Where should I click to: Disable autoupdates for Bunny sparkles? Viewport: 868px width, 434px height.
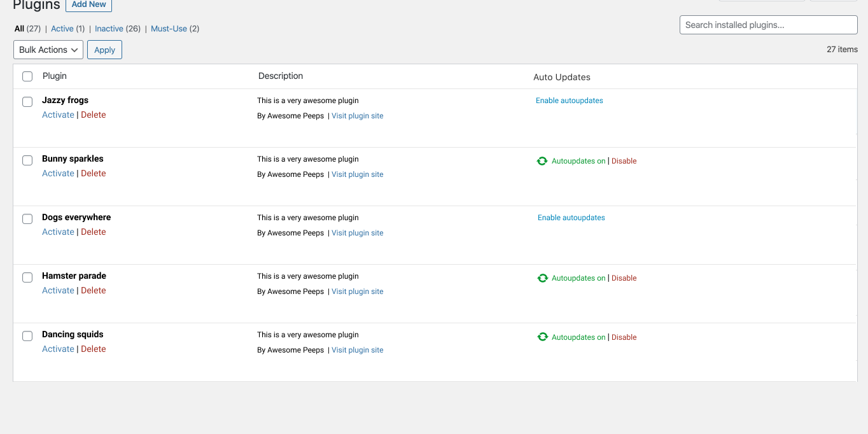coord(624,161)
